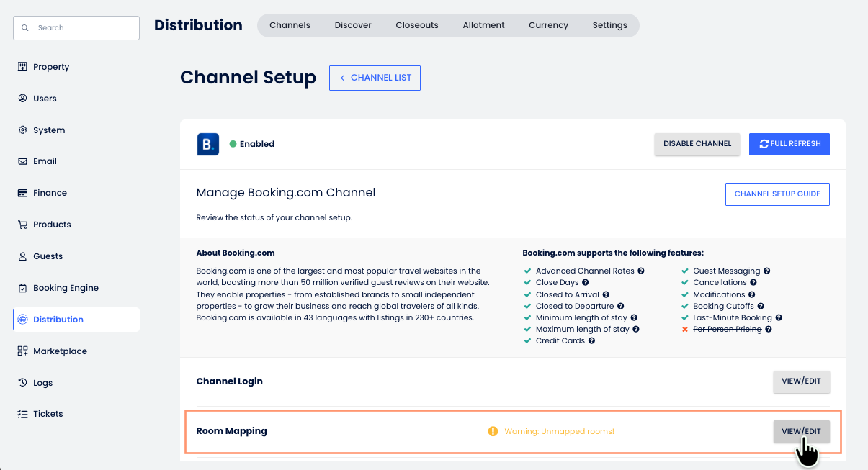Viewport: 868px width, 470px height.
Task: Click the Email envelope icon
Action: 22,161
